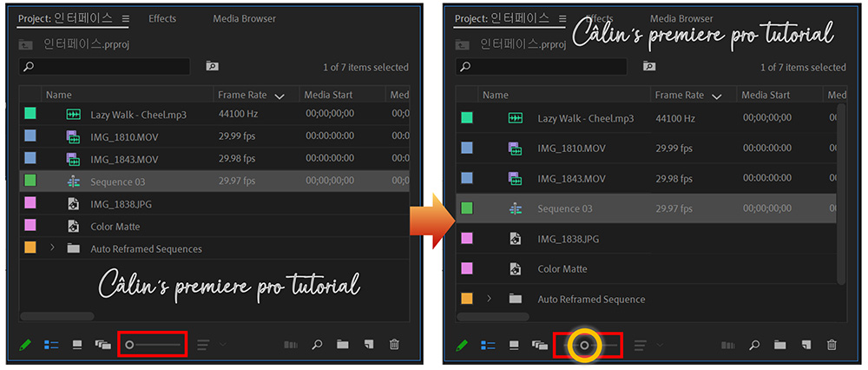Image resolution: width=868 pixels, height=370 pixels.
Task: Click the audio waveform icon for Lazy Walk in right panel
Action: pos(516,118)
